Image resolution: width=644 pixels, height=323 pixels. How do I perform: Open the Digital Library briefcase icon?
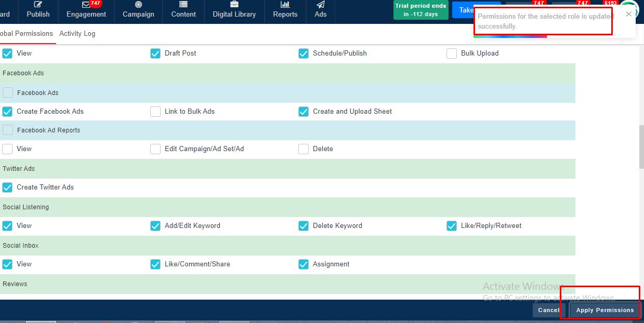[234, 5]
